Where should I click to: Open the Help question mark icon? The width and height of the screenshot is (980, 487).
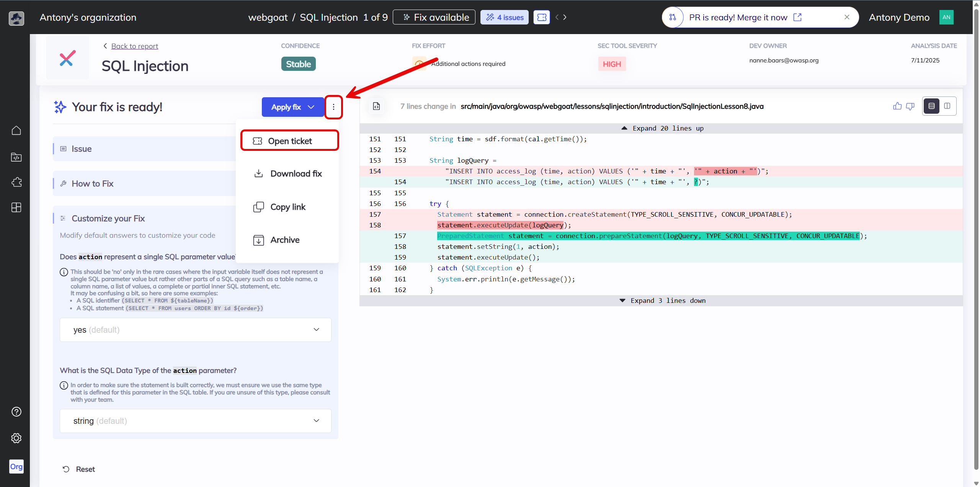[x=16, y=412]
